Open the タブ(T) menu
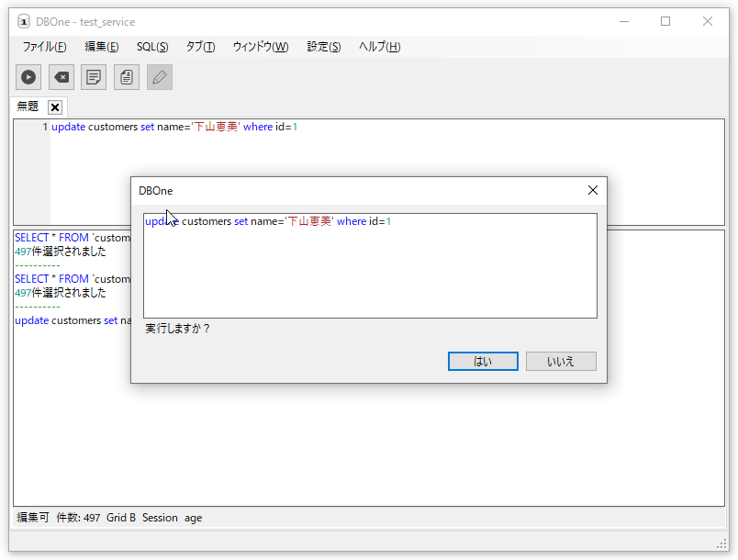This screenshot has height=560, width=738. coord(200,47)
